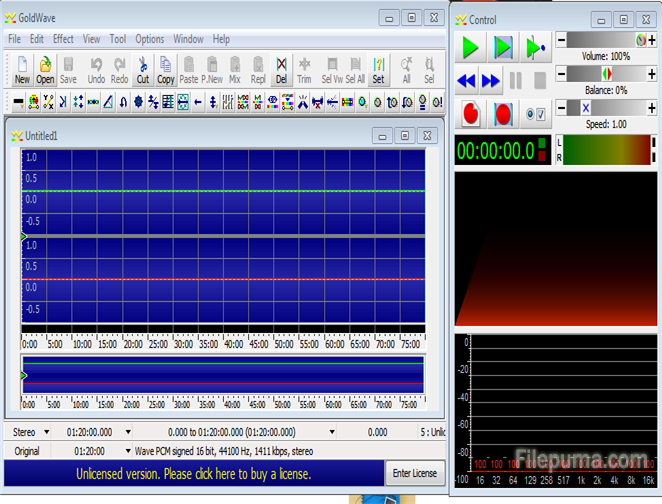Click the Copy toolbar icon

pyautogui.click(x=166, y=69)
